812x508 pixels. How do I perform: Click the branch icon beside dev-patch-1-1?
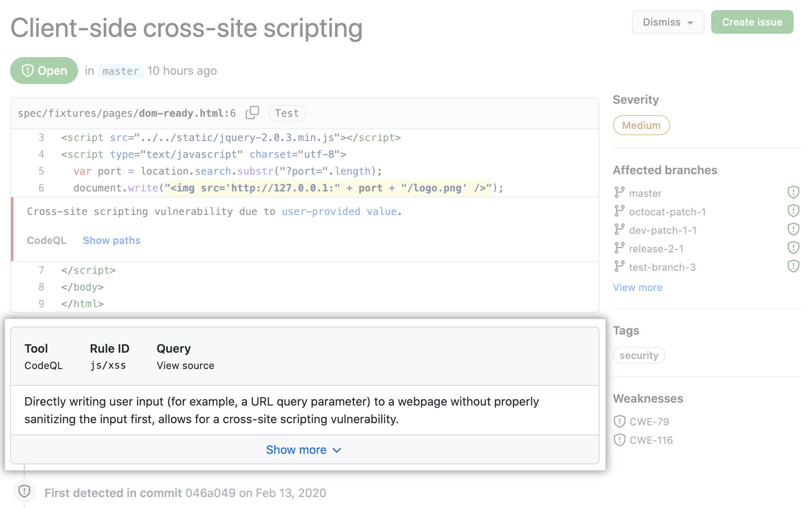[619, 230]
